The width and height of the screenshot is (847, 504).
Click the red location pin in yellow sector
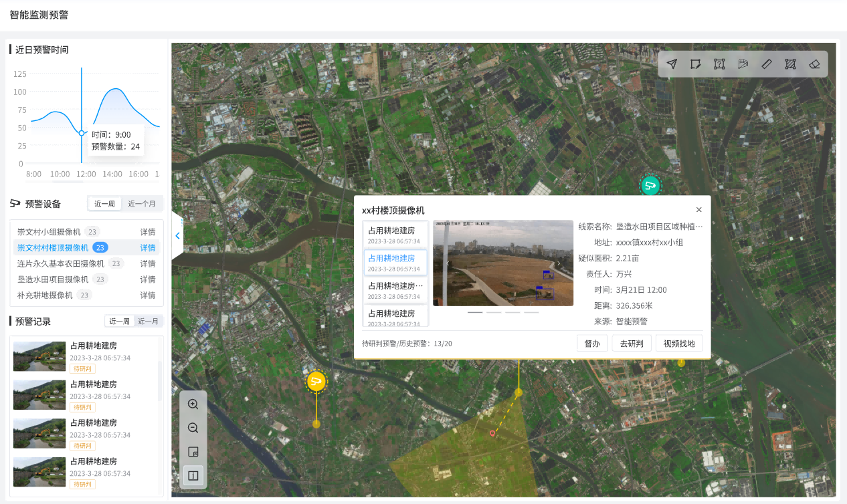492,433
